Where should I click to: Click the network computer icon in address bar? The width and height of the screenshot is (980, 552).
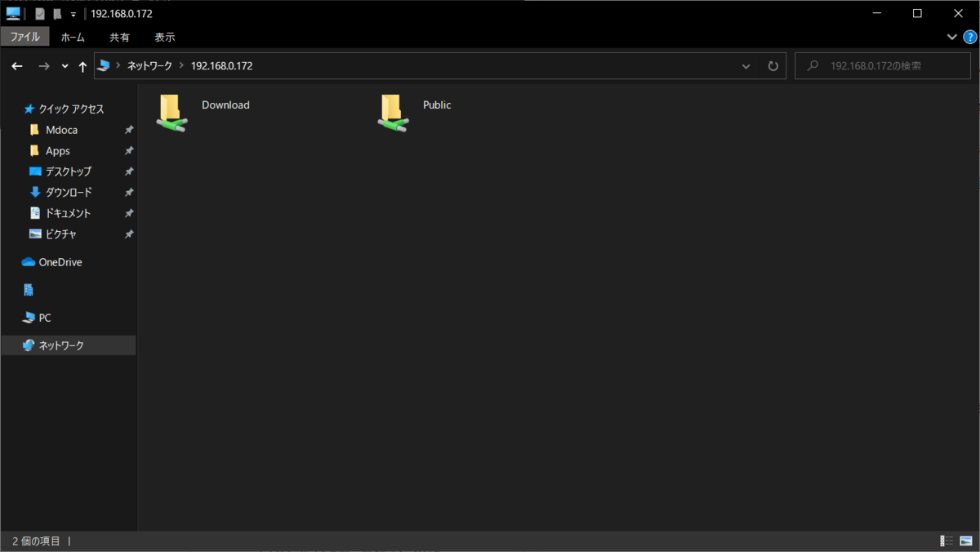104,66
